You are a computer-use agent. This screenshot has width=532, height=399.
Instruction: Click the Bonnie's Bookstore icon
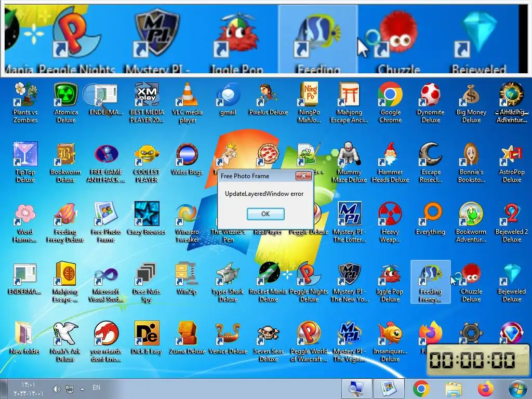click(471, 163)
